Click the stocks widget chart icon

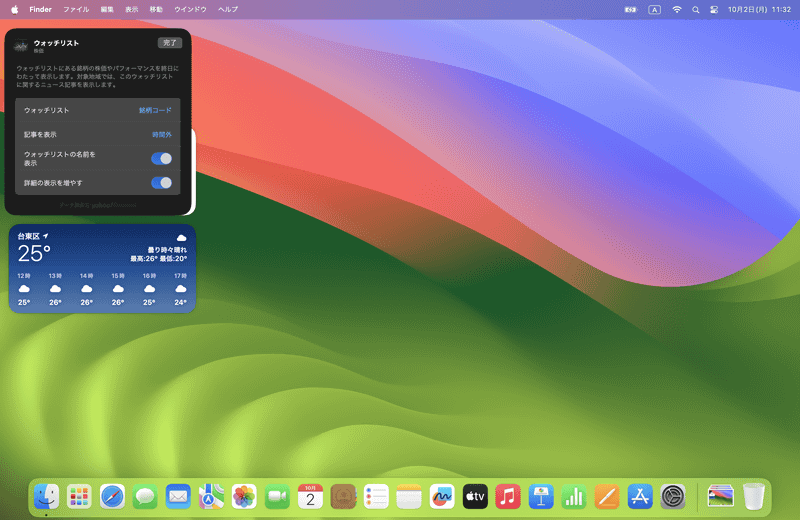click(x=21, y=46)
